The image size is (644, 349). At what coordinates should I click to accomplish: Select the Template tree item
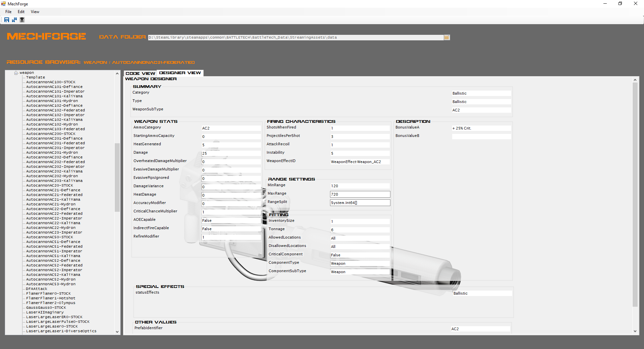[x=36, y=78]
